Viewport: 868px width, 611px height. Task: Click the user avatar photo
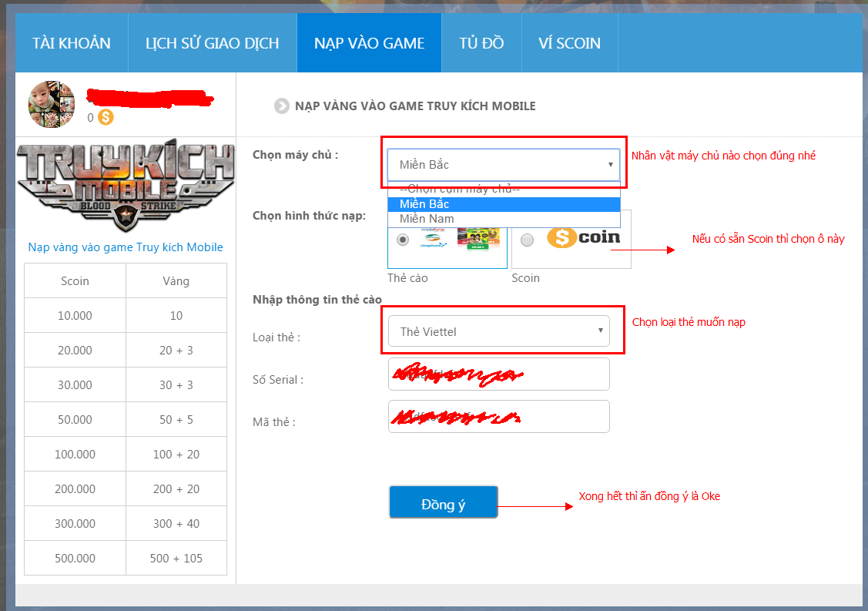pyautogui.click(x=52, y=104)
